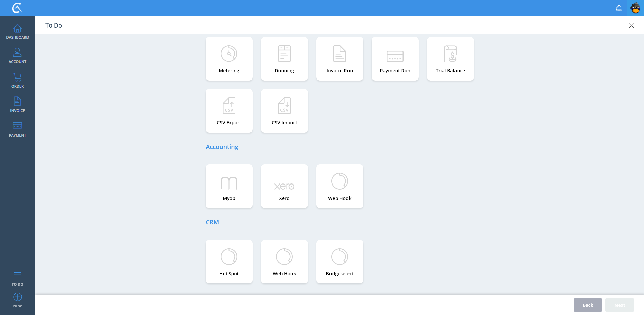644x315 pixels.
Task: Choose the Myob accounting integration
Action: (x=229, y=186)
